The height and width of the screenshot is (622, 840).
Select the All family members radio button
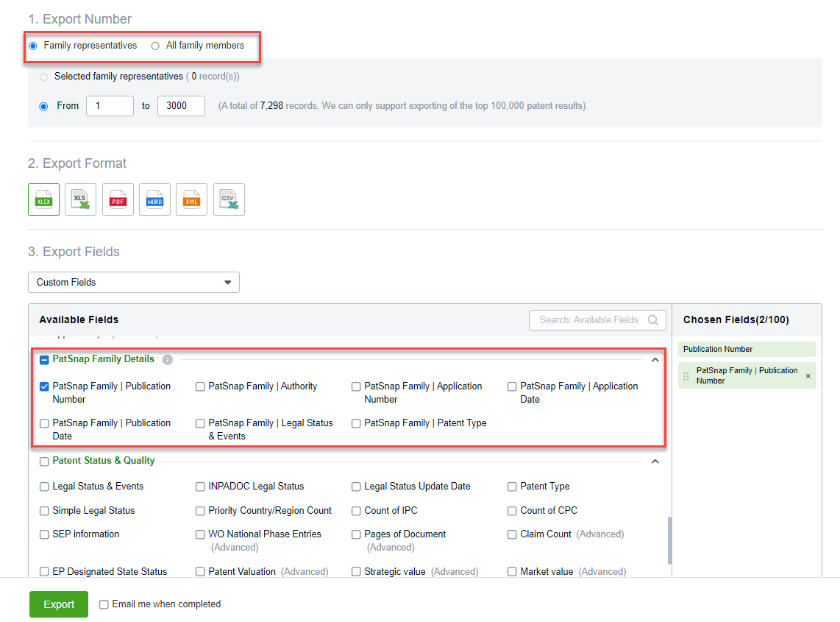[x=155, y=46]
